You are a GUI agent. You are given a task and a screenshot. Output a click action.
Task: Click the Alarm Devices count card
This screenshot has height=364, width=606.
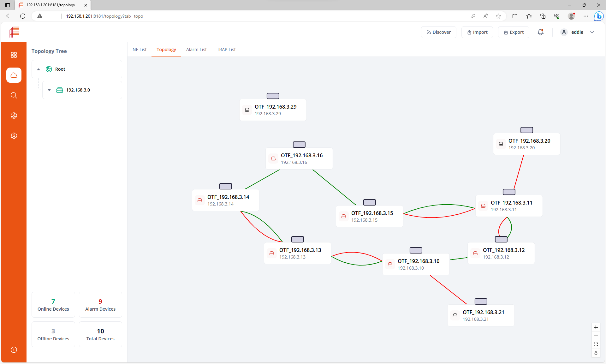(x=100, y=305)
